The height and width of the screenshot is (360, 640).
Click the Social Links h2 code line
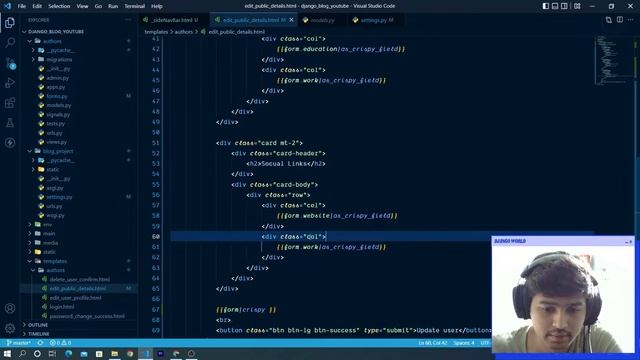(x=286, y=164)
